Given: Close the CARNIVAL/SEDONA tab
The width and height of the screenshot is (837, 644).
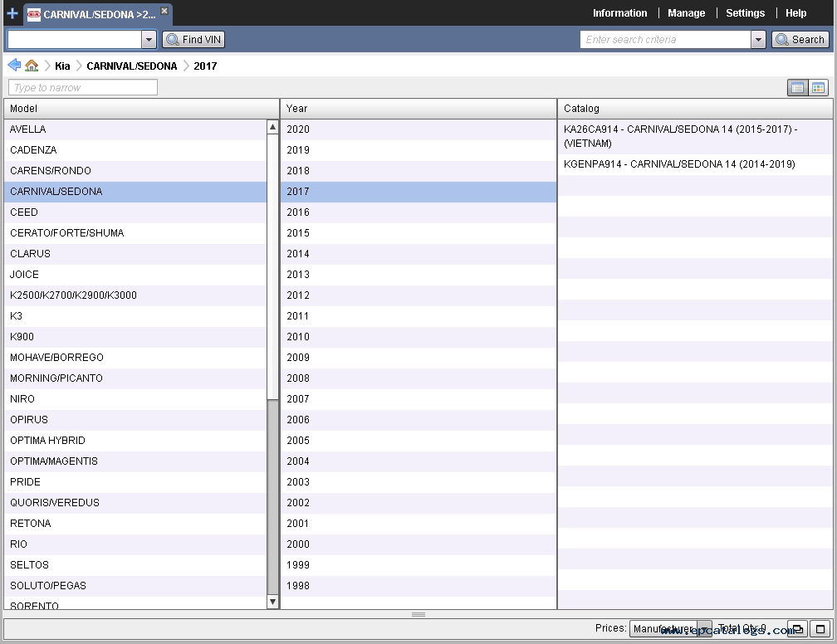Looking at the screenshot, I should click(x=164, y=11).
